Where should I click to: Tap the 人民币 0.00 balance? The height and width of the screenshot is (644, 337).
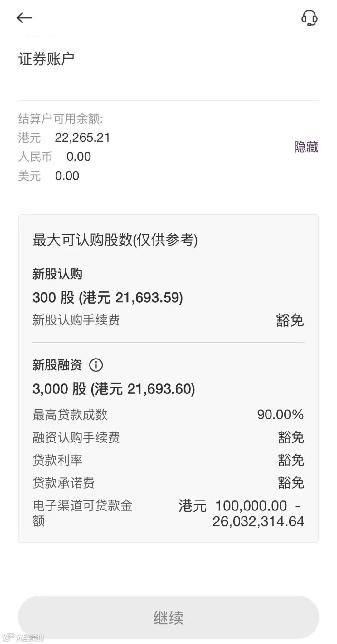[55, 157]
